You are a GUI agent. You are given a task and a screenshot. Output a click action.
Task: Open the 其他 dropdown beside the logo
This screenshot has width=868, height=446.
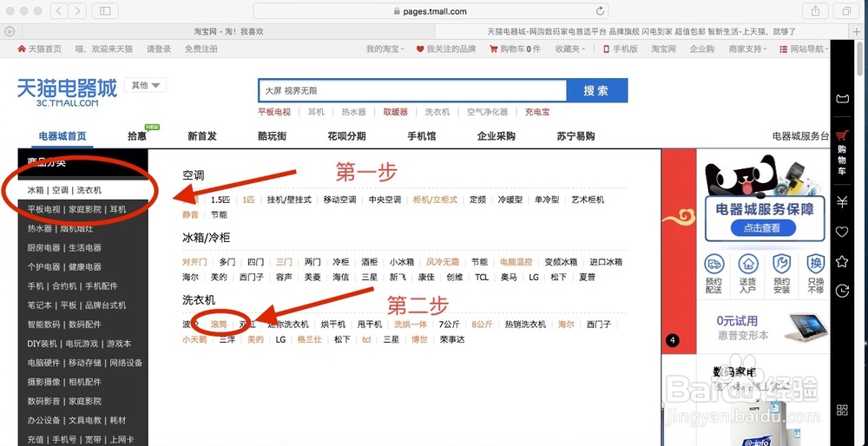146,85
